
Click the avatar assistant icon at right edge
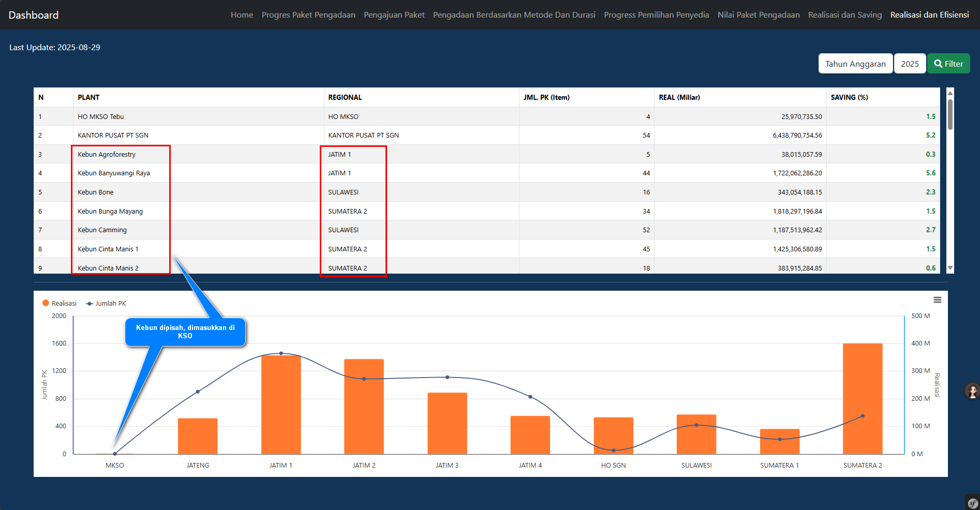point(972,391)
